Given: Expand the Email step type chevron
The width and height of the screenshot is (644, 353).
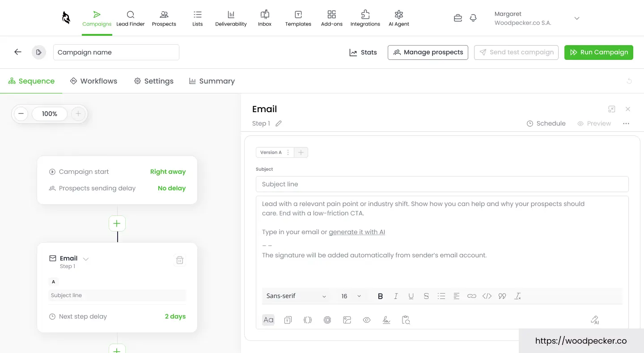Looking at the screenshot, I should point(86,259).
